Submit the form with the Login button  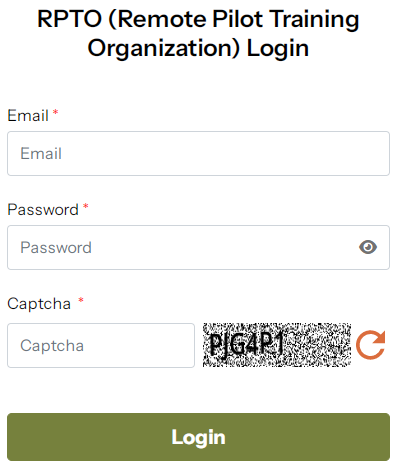click(198, 437)
